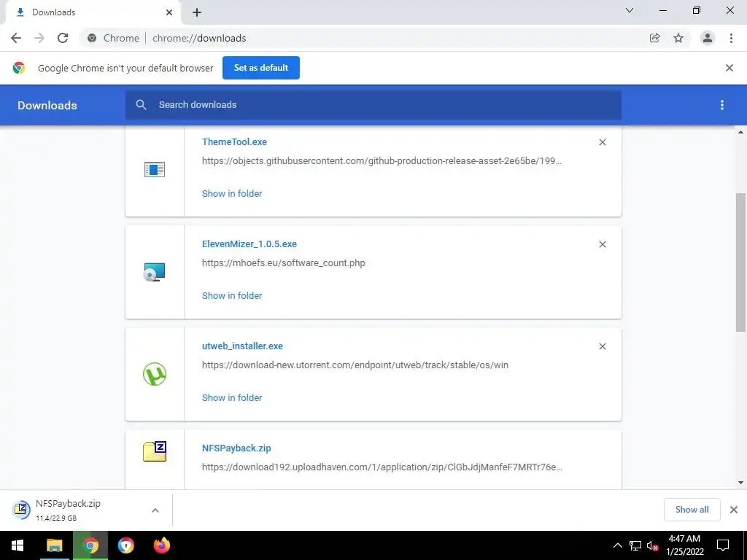Reload the downloads page
The height and width of the screenshot is (560, 747).
coord(63,38)
